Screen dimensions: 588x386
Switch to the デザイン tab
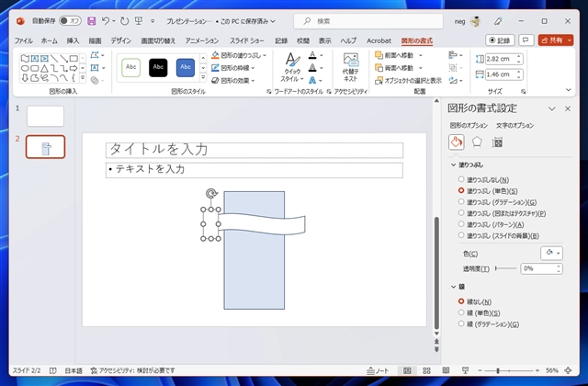120,40
